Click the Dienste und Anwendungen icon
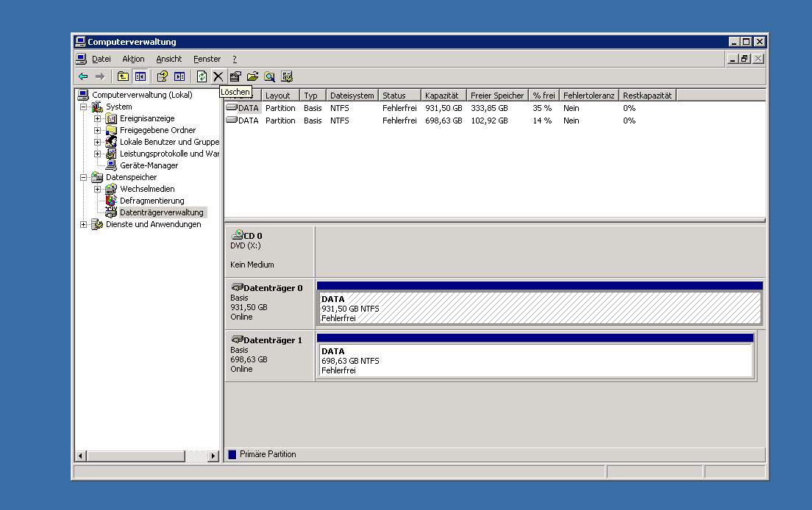The height and width of the screenshot is (510, 812). tap(97, 224)
